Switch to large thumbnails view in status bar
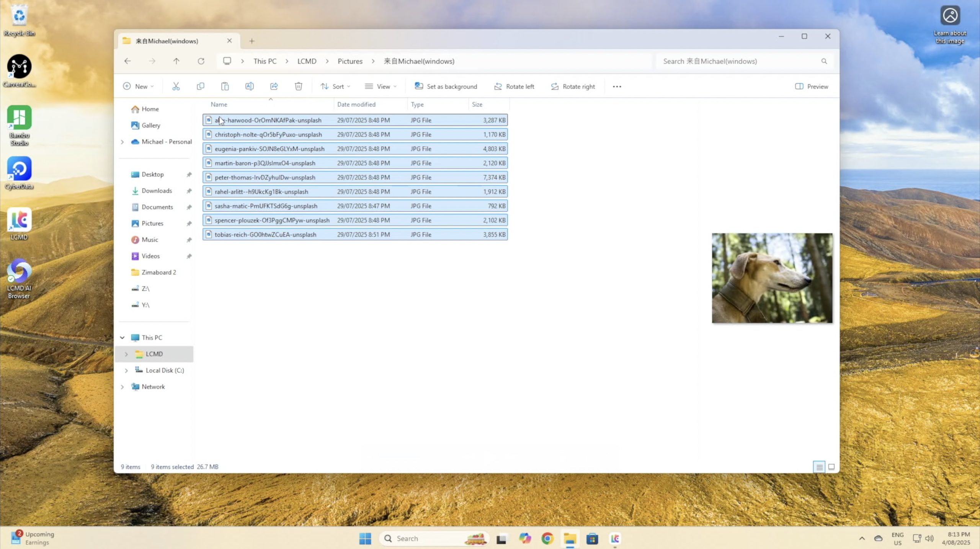Viewport: 980px width, 549px height. 831,467
